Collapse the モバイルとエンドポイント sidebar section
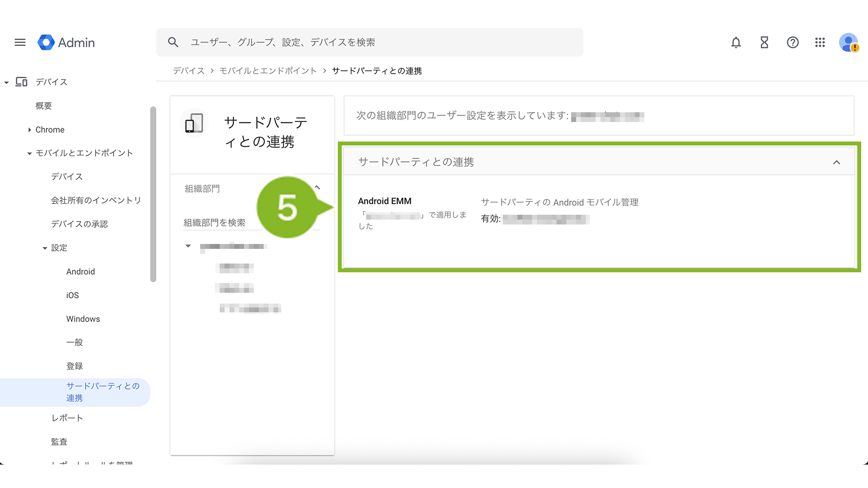 pyautogui.click(x=29, y=154)
